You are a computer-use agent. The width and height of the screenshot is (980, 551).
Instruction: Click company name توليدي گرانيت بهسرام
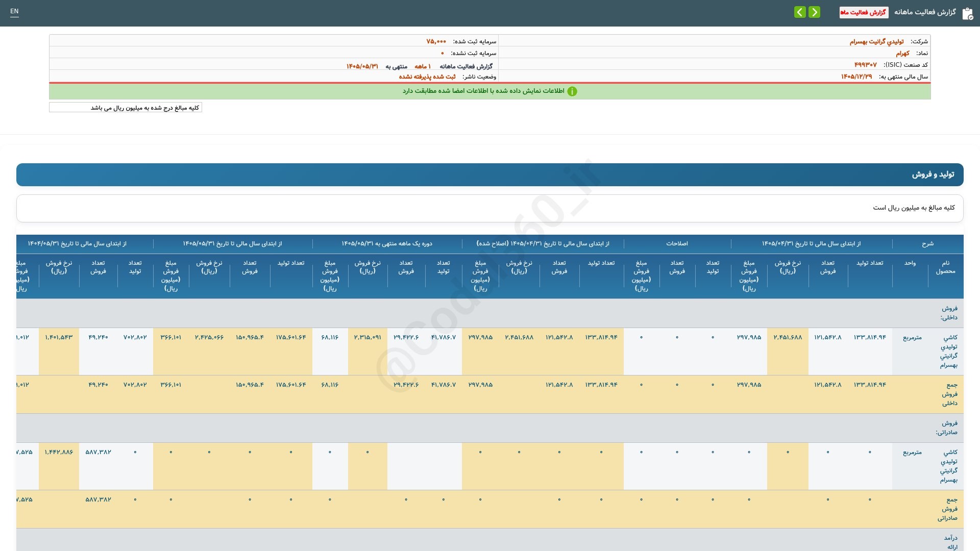[x=876, y=41]
